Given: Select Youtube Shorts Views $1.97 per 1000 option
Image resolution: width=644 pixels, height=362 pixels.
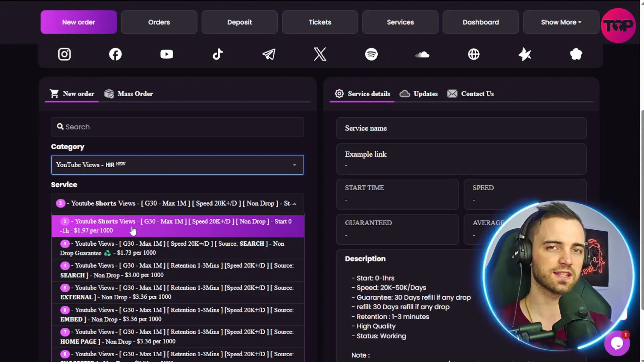Looking at the screenshot, I should click(x=178, y=226).
